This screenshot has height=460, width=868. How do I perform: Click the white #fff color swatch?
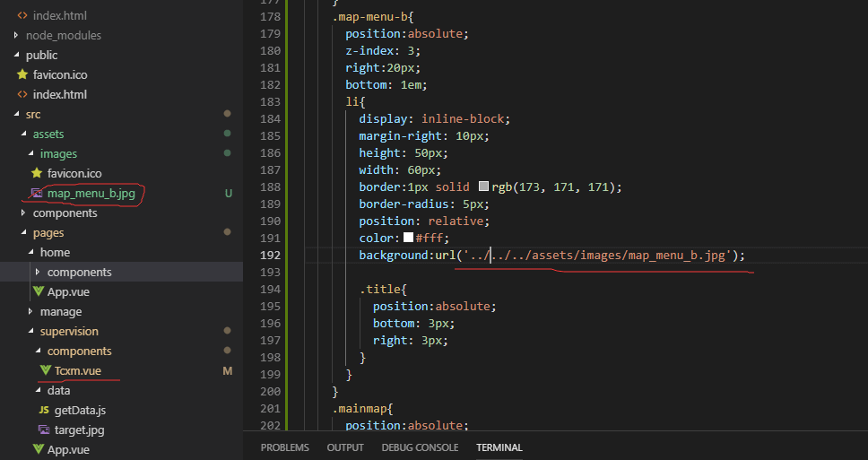(408, 238)
